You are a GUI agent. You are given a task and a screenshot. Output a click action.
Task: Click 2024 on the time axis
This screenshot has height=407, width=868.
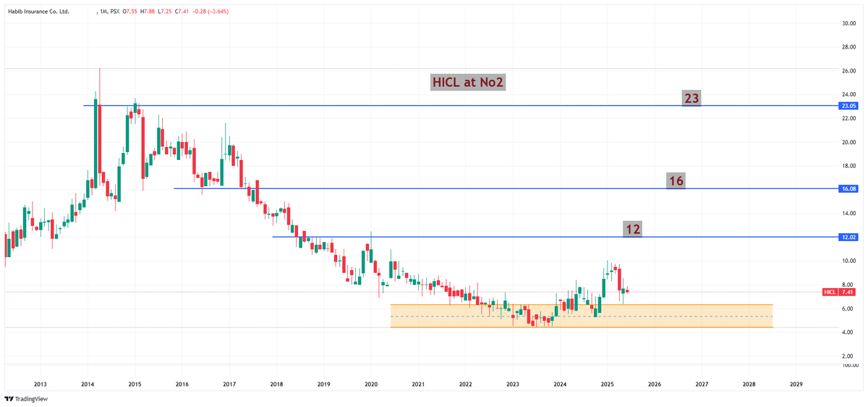(x=560, y=384)
